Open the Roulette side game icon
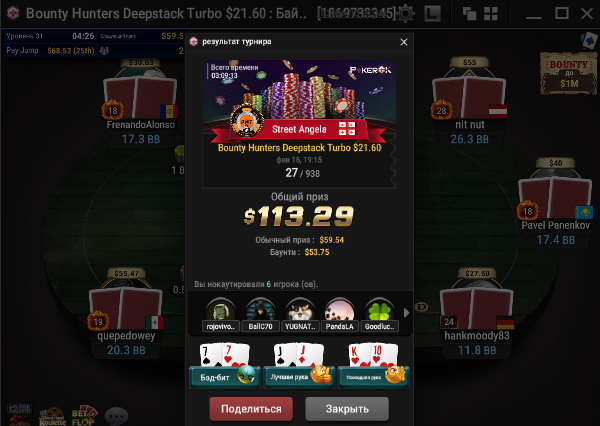The image size is (600, 426). point(52,416)
